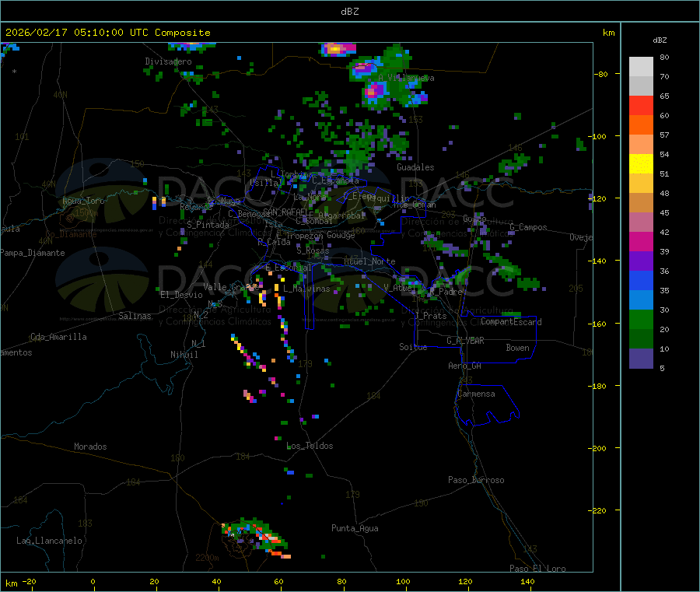Click the 'Guadales' map label
700x592 pixels.
pos(415,167)
